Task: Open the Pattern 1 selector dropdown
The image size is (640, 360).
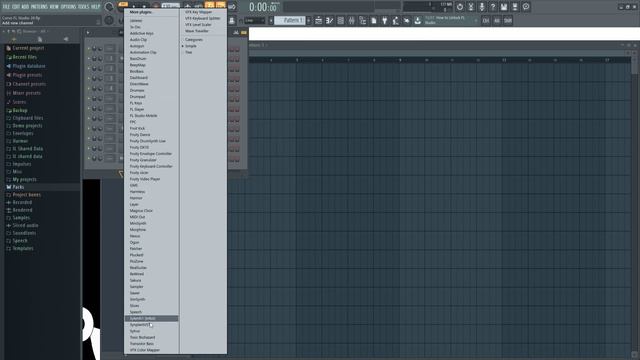Action: (290, 20)
